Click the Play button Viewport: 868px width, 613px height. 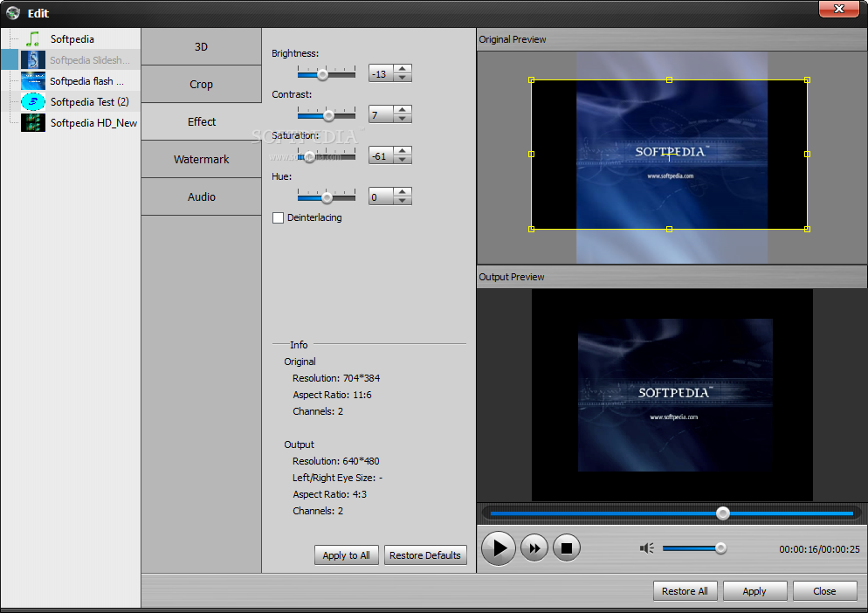coord(499,548)
